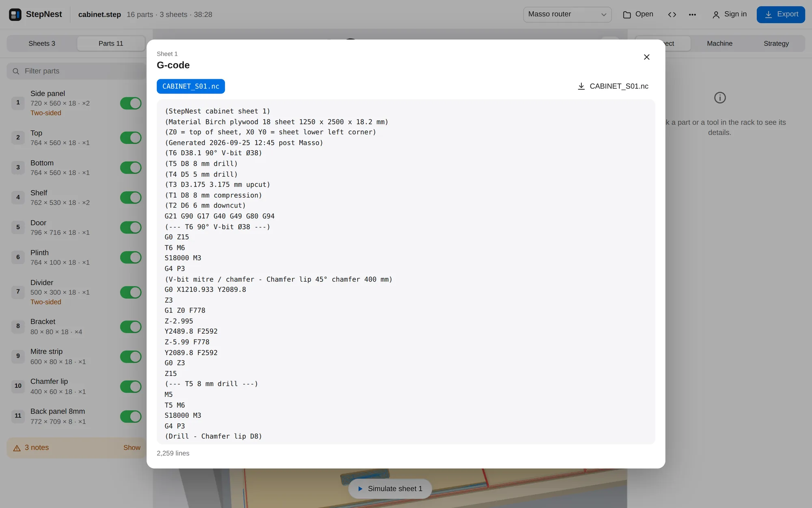Click the person icon by Sign in

pos(716,15)
